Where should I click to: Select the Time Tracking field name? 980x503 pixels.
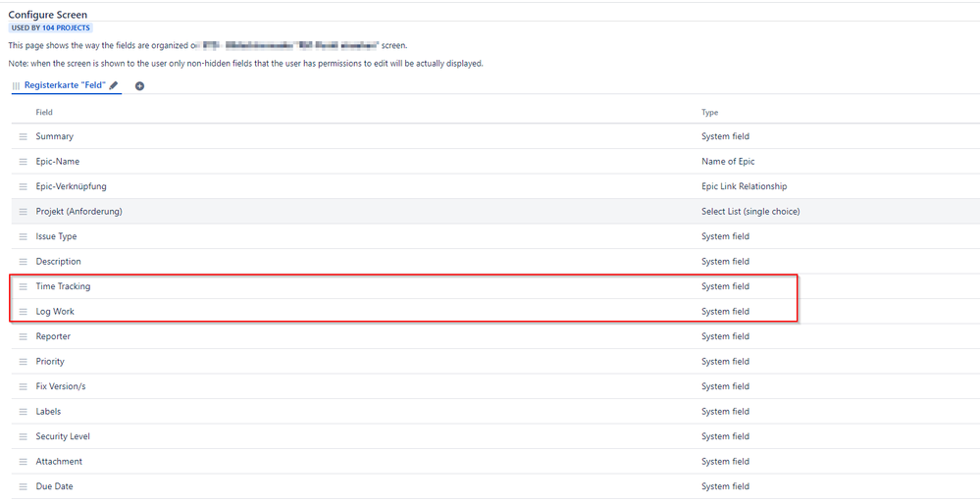point(63,286)
